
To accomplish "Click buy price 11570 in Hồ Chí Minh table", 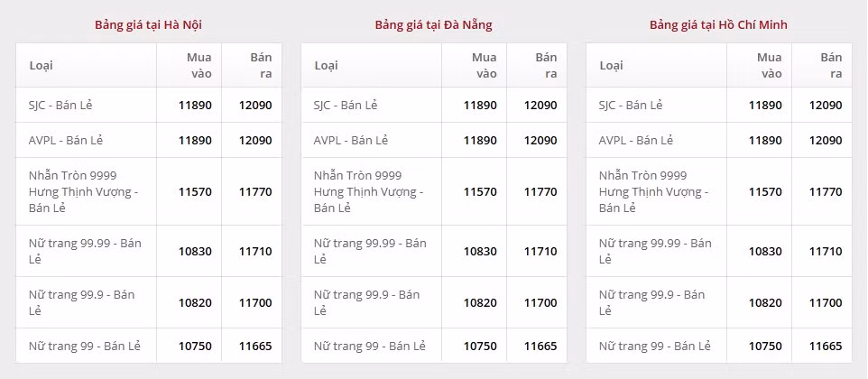I will pos(765,192).
